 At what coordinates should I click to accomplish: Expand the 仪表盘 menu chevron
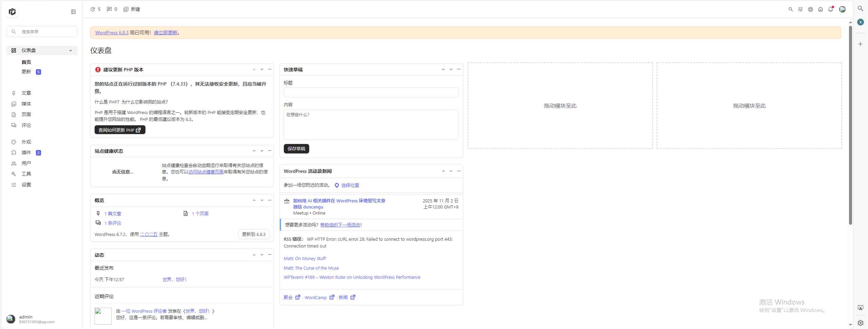(71, 50)
